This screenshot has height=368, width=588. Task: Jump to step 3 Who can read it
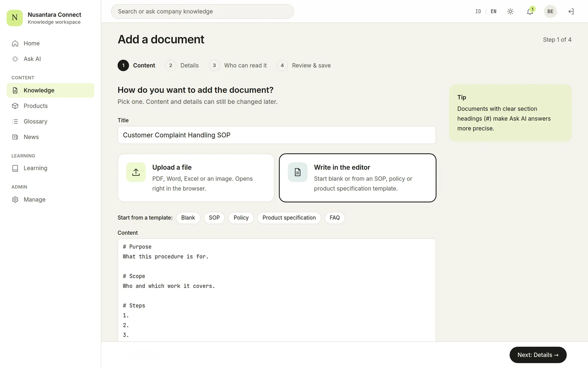point(238,66)
